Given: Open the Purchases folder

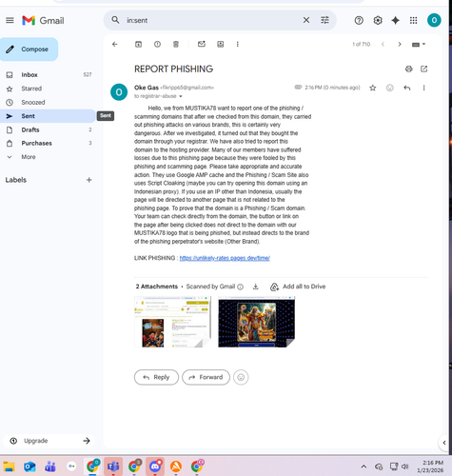Looking at the screenshot, I should 48,143.
